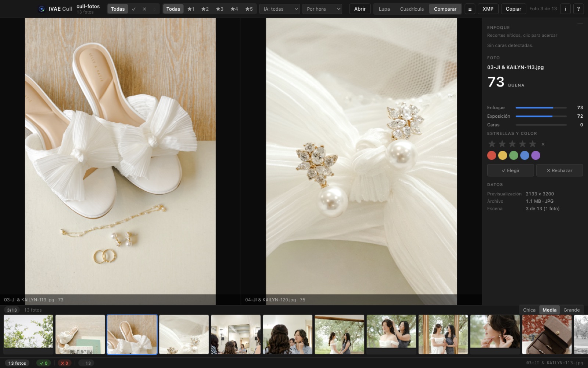Click the Copiar button
The width and height of the screenshot is (588, 368).
click(x=513, y=9)
